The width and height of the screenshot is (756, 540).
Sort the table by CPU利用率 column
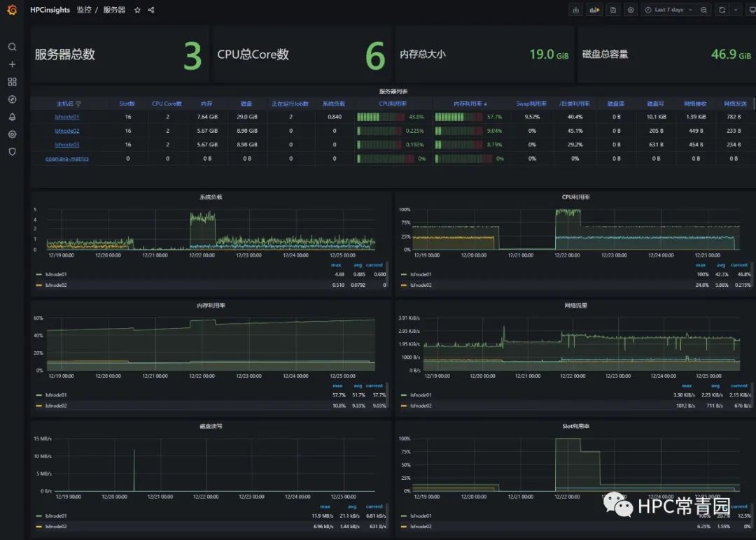(x=393, y=104)
